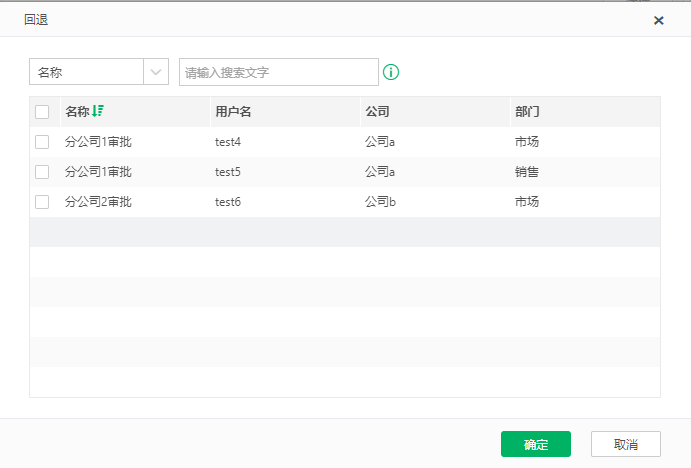This screenshot has width=691, height=468.
Task: Select the test4 username cell
Action: [x=228, y=142]
